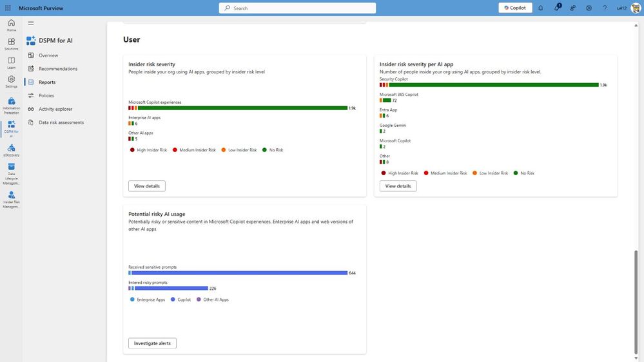Toggle Low Insider Risk legend in severity card

pos(239,150)
